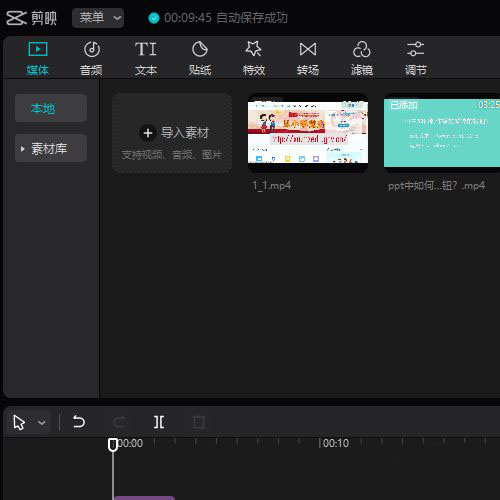Click the redo arrow icon
Image resolution: width=500 pixels, height=500 pixels.
pyautogui.click(x=119, y=422)
